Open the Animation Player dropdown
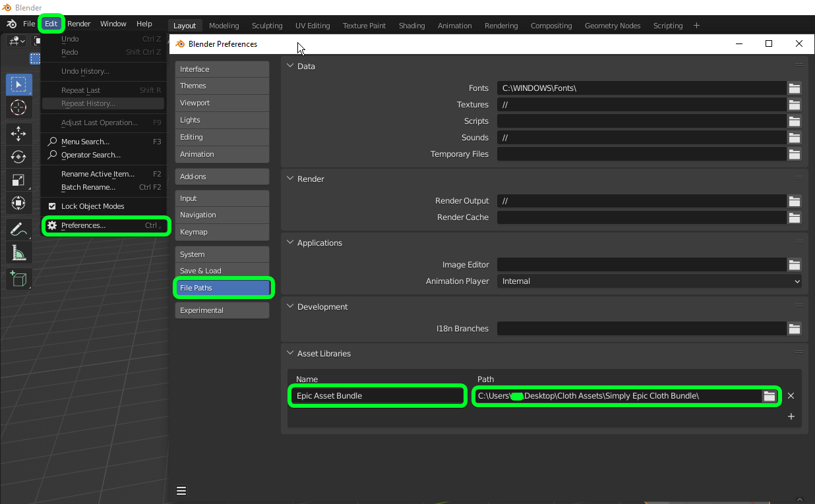 pos(649,281)
